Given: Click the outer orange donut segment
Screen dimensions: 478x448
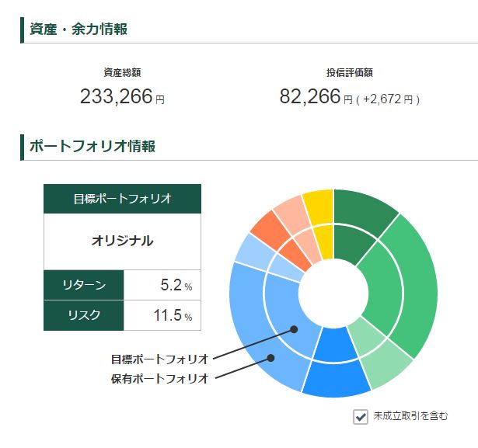Looking at the screenshot, I should (x=268, y=229).
